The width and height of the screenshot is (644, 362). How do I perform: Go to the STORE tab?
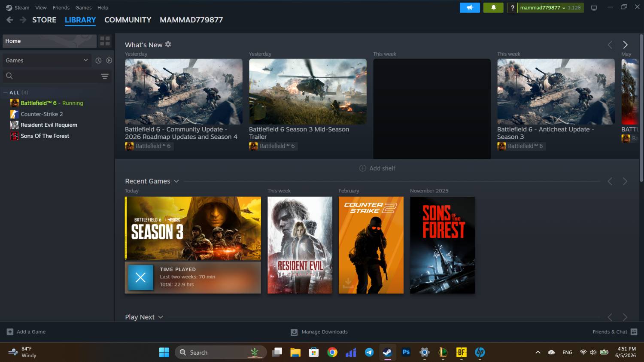coord(44,20)
